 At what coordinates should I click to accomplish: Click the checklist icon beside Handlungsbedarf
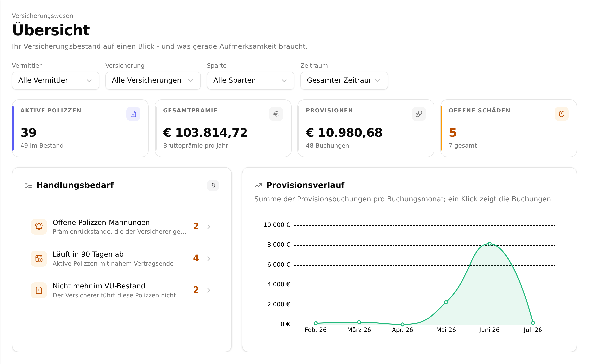click(x=28, y=185)
